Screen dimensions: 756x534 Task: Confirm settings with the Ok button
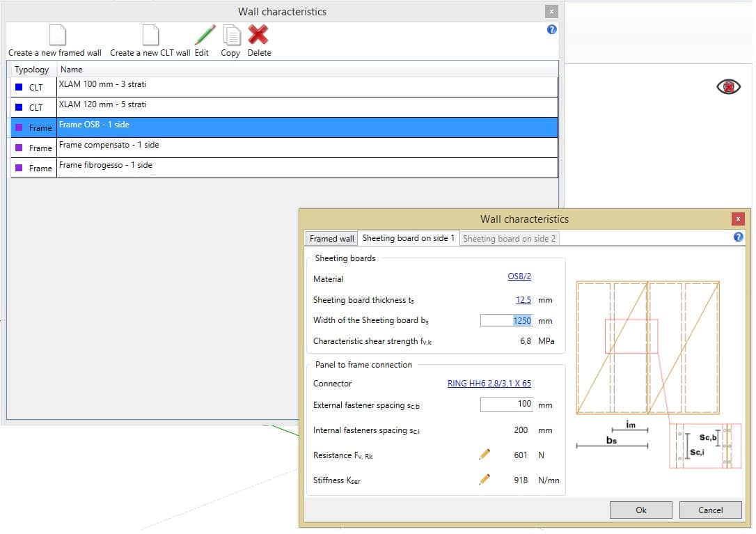pyautogui.click(x=640, y=510)
